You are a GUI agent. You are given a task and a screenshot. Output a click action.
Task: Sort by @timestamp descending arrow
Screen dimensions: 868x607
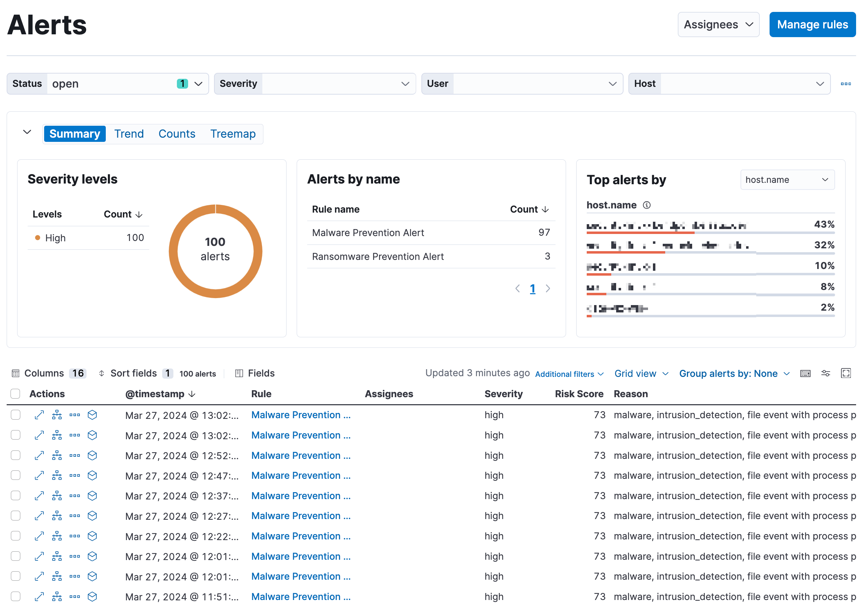tap(192, 394)
